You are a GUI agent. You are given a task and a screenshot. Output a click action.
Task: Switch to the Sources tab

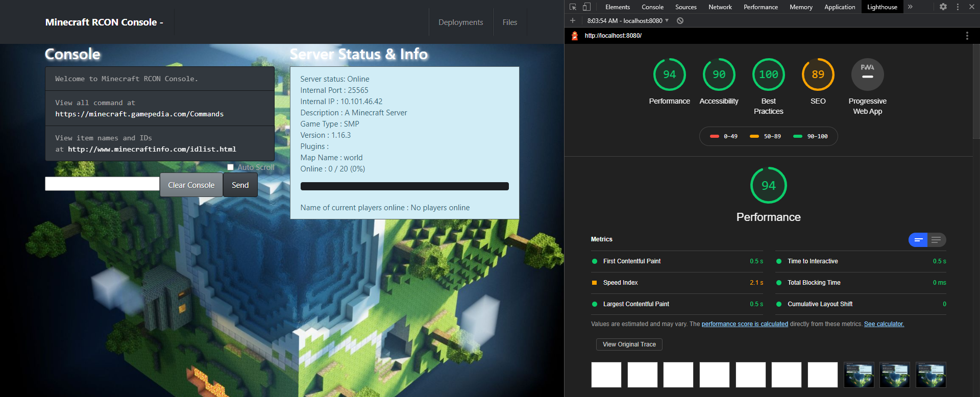[685, 7]
